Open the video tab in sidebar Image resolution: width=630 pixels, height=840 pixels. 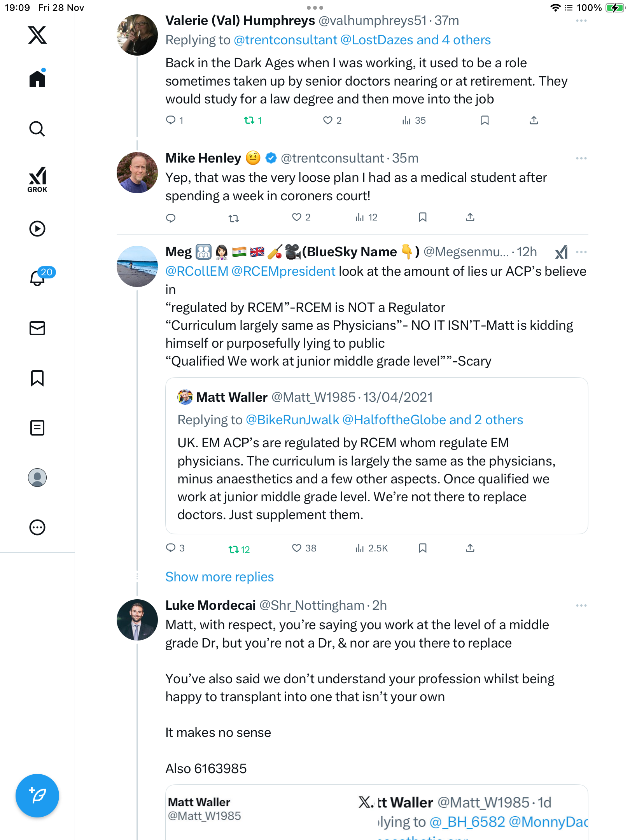coord(37,229)
